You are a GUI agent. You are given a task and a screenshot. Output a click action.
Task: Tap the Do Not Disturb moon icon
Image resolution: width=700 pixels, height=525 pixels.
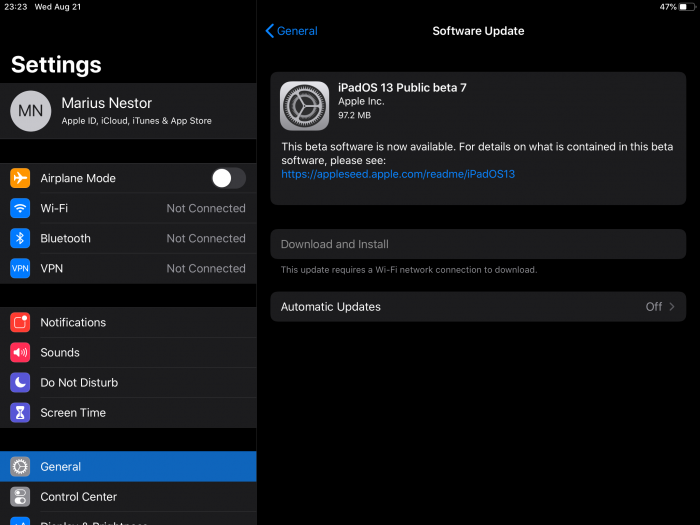pyautogui.click(x=20, y=382)
